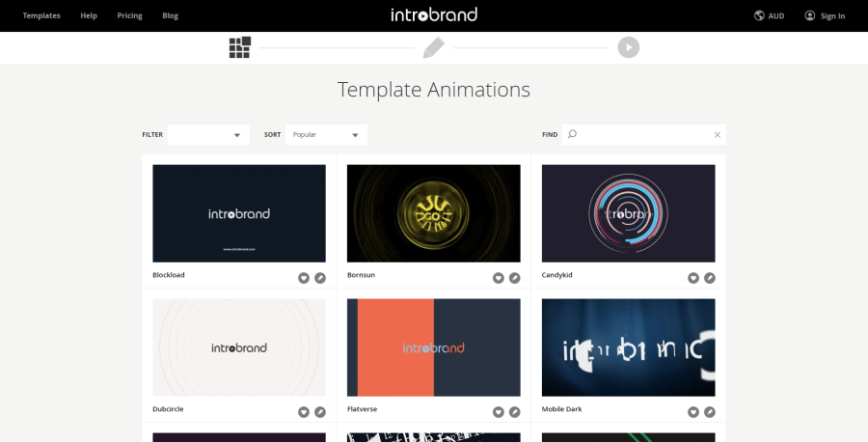
Task: Click the edit pencil icon for Bornsun
Action: click(515, 278)
